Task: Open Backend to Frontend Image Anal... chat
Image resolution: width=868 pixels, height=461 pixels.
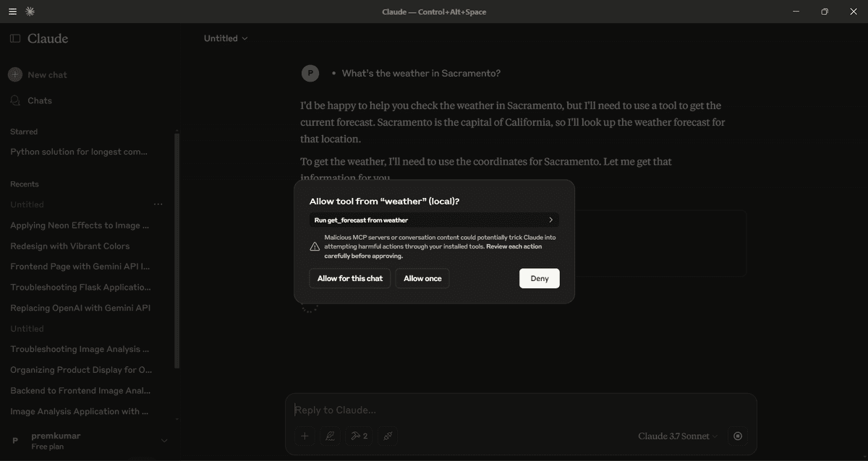Action: (80, 390)
